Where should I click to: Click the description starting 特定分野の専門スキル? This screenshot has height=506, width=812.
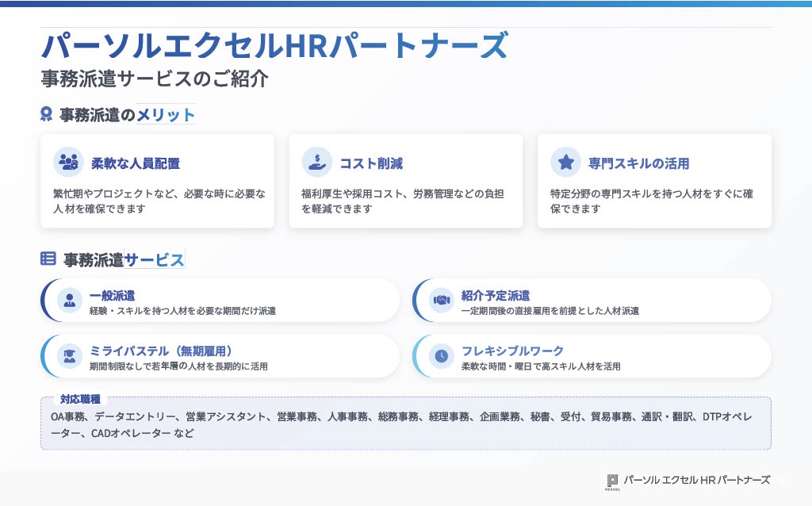pos(652,201)
